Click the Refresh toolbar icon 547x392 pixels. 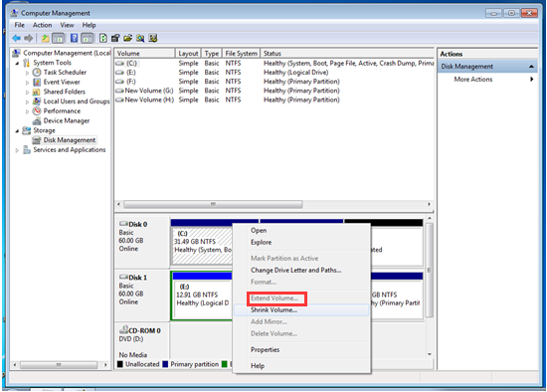click(102, 38)
